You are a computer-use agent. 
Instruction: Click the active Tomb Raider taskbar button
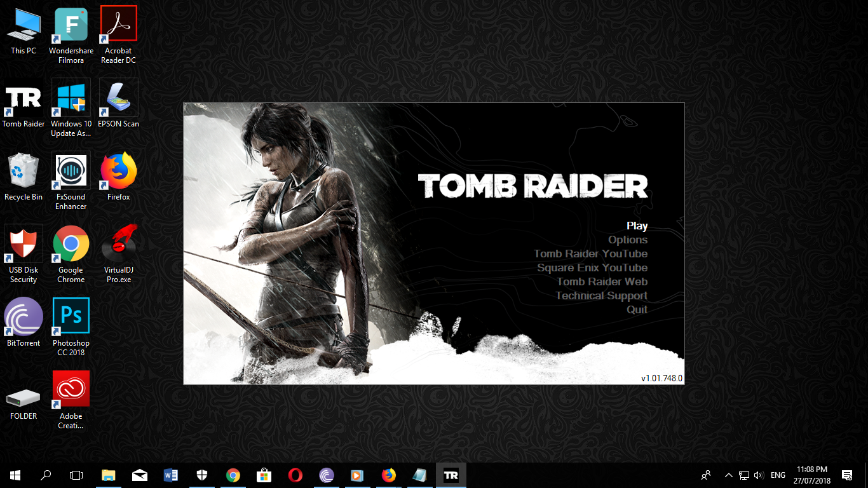[x=451, y=475]
